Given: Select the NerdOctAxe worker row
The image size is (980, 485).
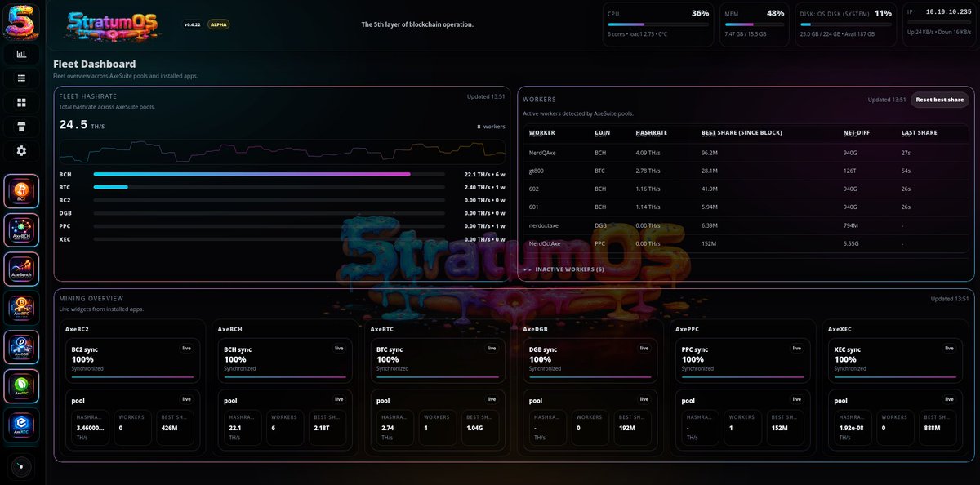Looking at the screenshot, I should (x=746, y=243).
